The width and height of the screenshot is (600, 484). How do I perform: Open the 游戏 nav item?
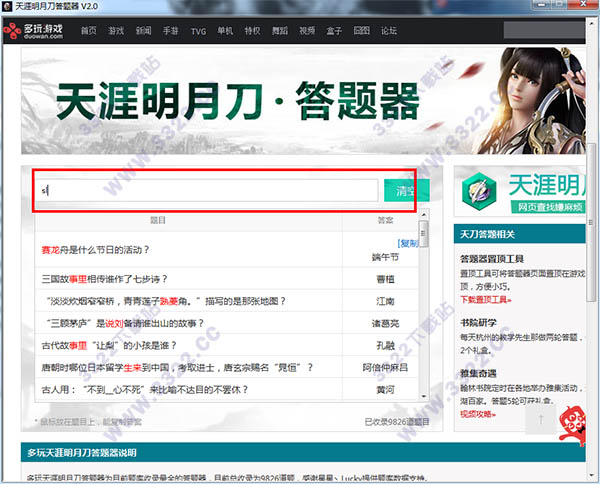coord(116,32)
